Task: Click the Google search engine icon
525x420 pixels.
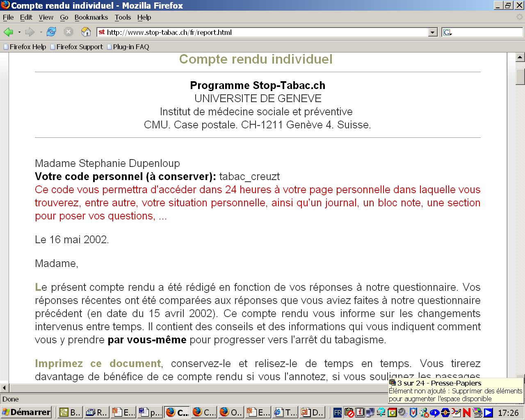Action: (x=447, y=32)
